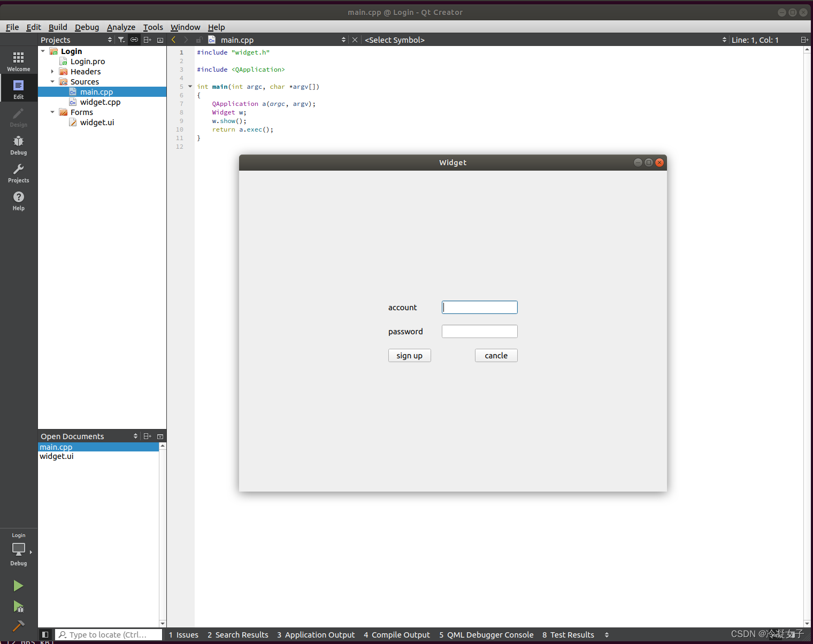
Task: Fold the main function code block
Action: tap(190, 86)
